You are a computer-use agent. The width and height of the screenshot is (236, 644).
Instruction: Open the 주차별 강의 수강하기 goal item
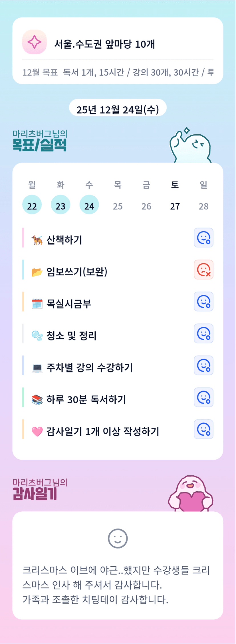click(90, 368)
